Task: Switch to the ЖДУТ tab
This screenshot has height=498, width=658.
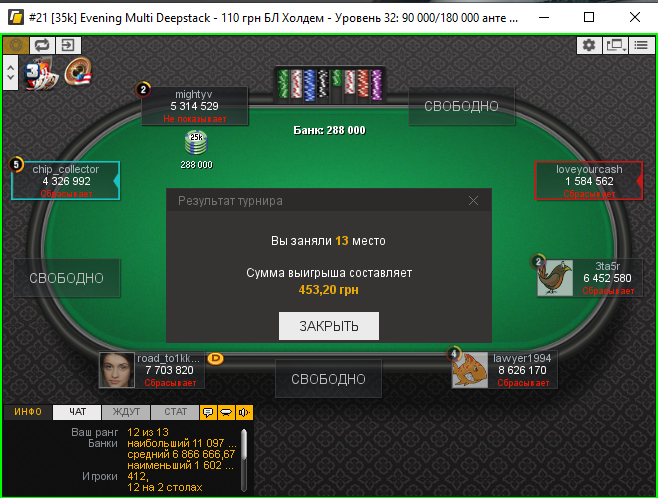Action: click(126, 412)
